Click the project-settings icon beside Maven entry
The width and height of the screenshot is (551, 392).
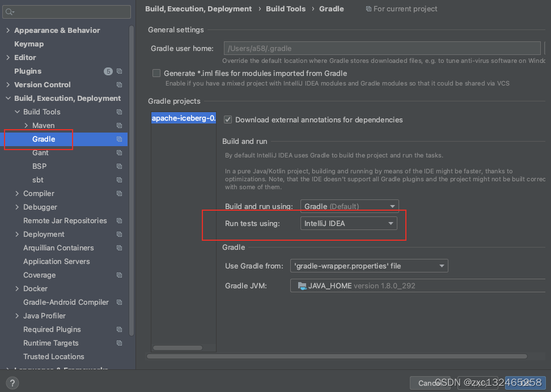coord(119,125)
